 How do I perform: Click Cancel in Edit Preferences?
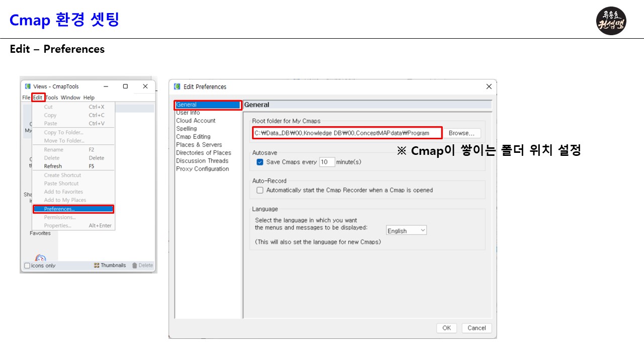[476, 328]
